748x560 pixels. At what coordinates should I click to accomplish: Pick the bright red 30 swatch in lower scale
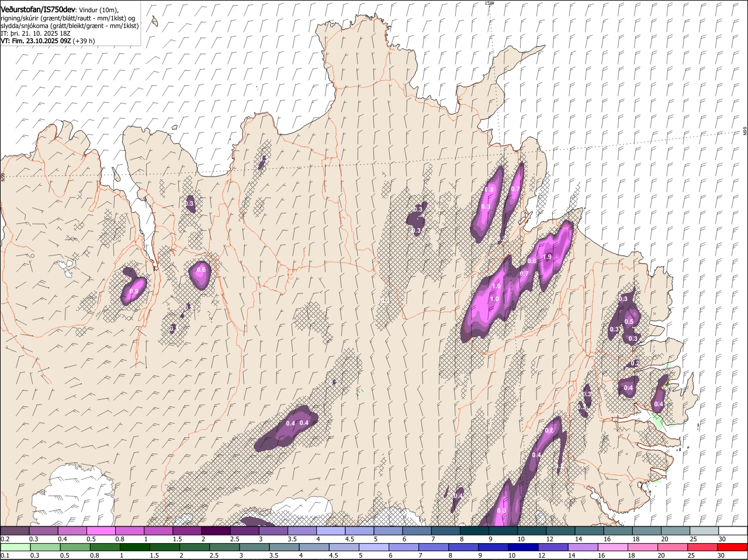732,548
